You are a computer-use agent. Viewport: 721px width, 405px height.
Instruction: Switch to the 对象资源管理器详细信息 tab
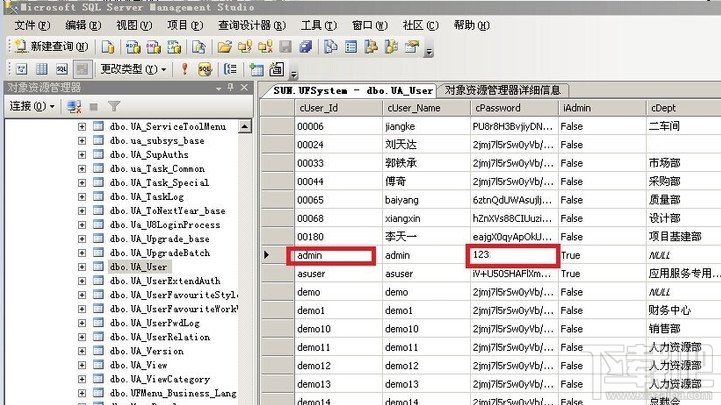(x=503, y=90)
